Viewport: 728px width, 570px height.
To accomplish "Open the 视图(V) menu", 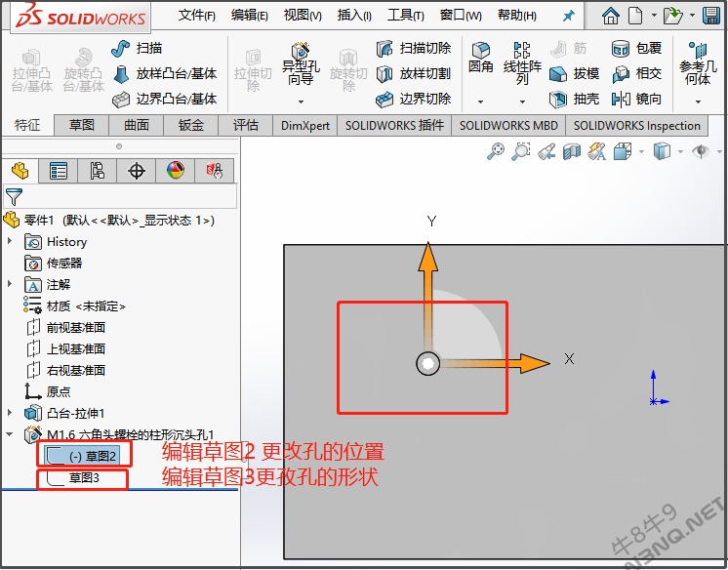I will pos(303,16).
